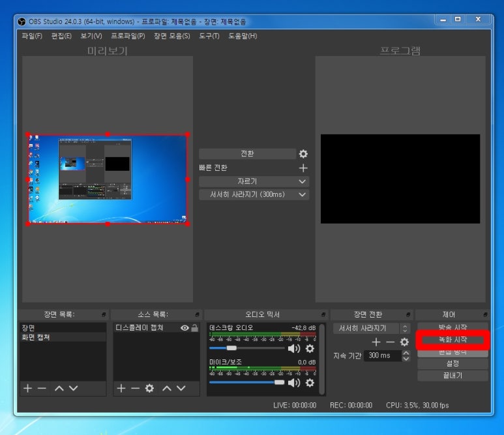Image resolution: width=504 pixels, height=435 pixels.
Task: Click the OBS logo in title bar
Action: pyautogui.click(x=22, y=22)
